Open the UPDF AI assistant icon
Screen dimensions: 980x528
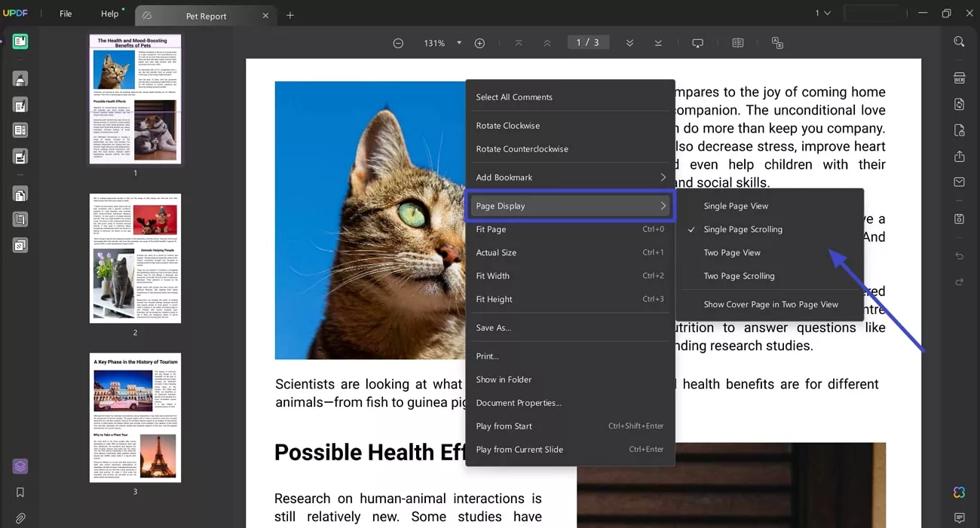[959, 492]
